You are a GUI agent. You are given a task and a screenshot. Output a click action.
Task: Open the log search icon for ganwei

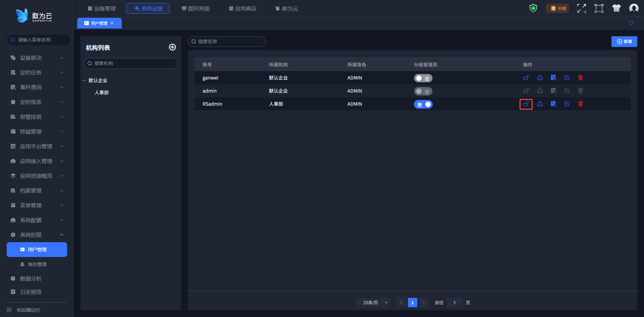click(x=553, y=78)
